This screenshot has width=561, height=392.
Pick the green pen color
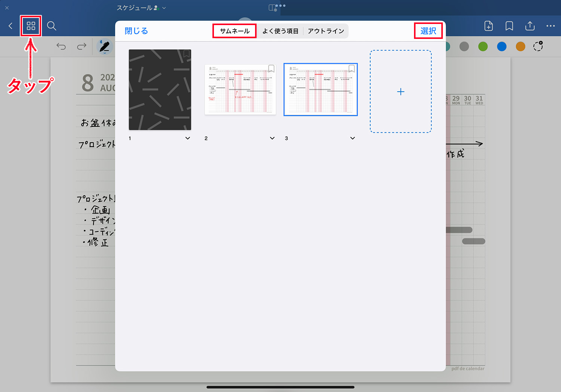(x=483, y=46)
